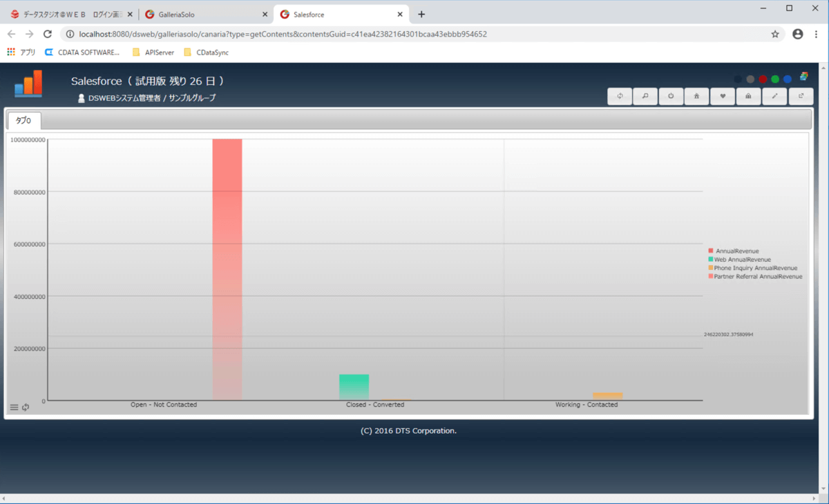This screenshot has width=829, height=504.
Task: Click the multicolor stacked theme icon
Action: coord(804,77)
